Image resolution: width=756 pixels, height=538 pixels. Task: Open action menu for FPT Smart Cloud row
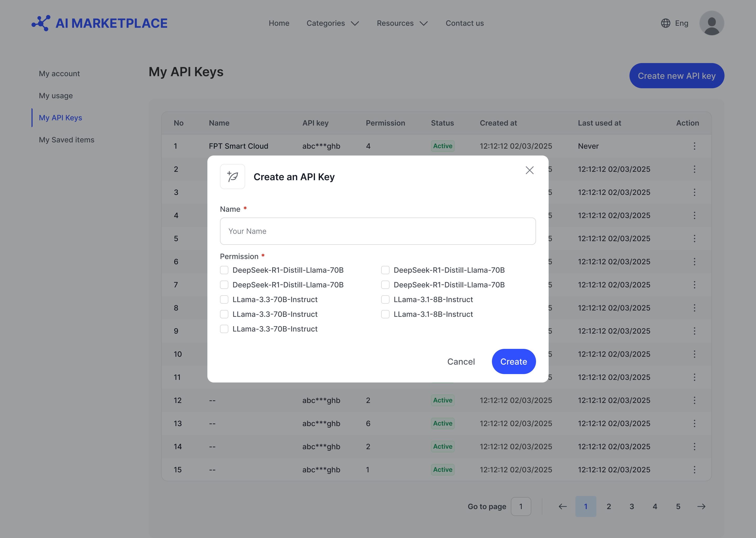694,146
